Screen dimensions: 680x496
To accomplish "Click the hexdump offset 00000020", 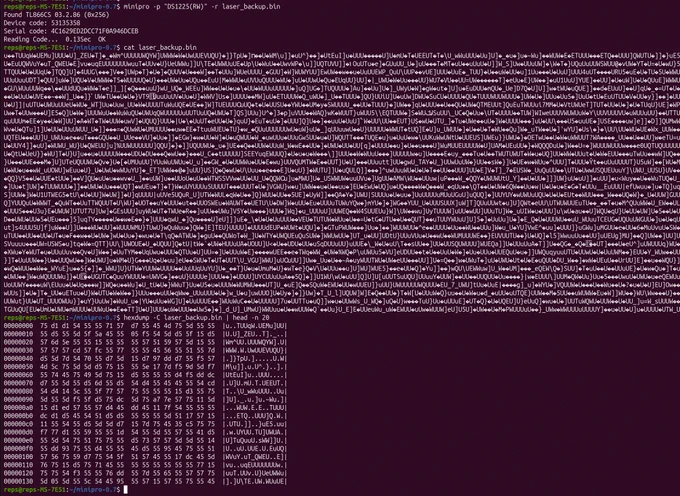I will click(18, 343).
